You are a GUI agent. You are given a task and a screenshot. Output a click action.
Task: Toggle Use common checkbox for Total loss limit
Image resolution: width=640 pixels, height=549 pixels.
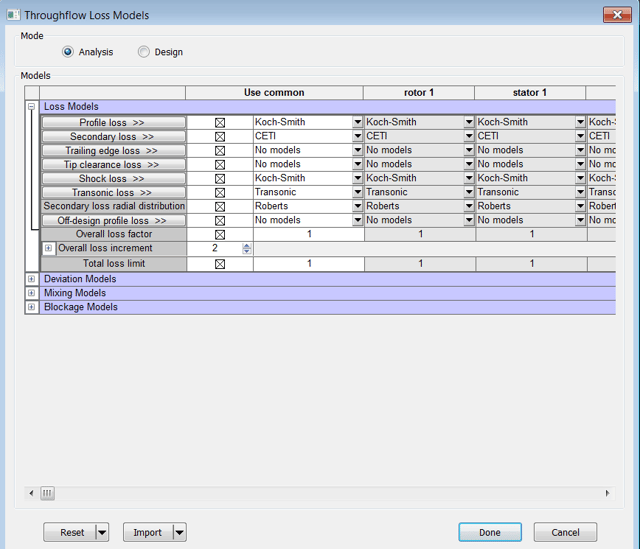[220, 264]
